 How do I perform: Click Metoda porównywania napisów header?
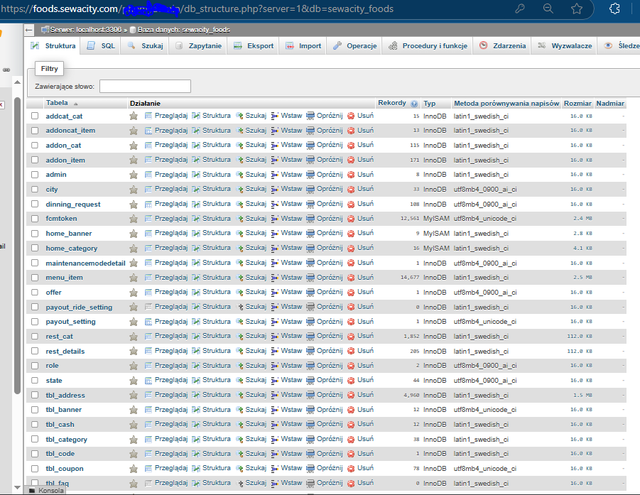506,104
